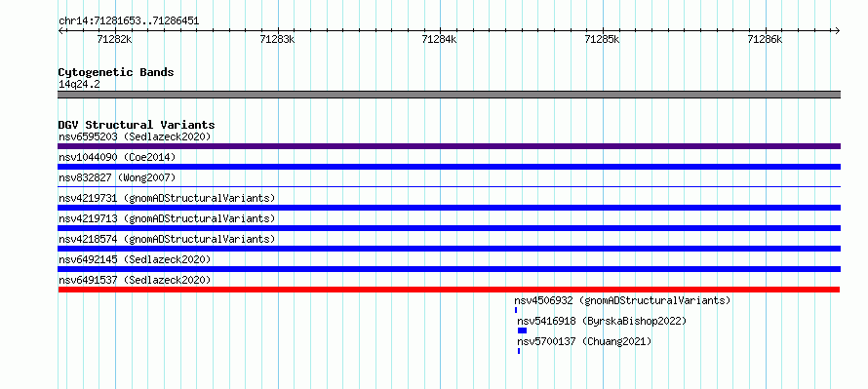Select the blue nsv6492145 variant bar
This screenshot has height=389, width=868.
[449, 269]
